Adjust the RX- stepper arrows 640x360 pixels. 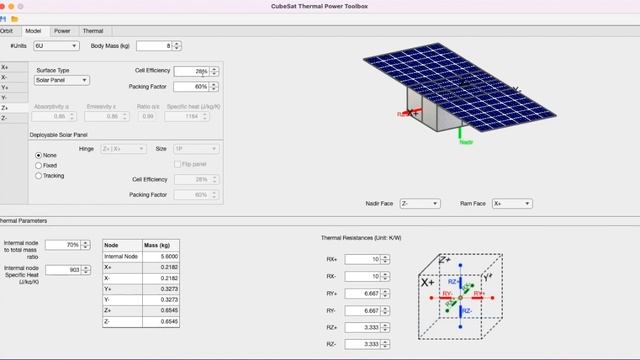click(x=385, y=277)
